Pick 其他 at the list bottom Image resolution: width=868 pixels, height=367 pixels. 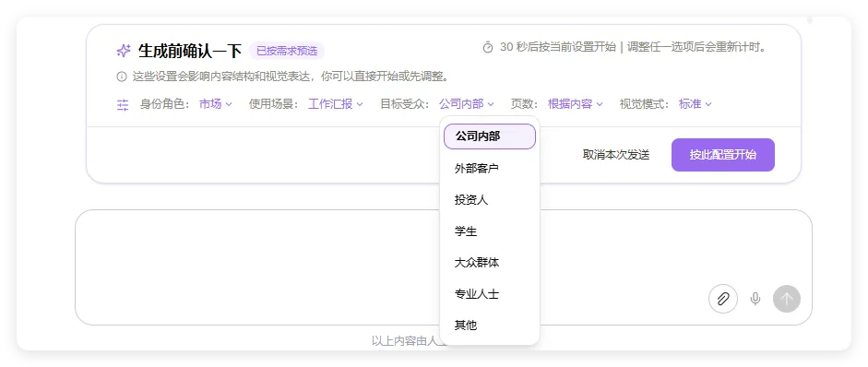(490, 325)
